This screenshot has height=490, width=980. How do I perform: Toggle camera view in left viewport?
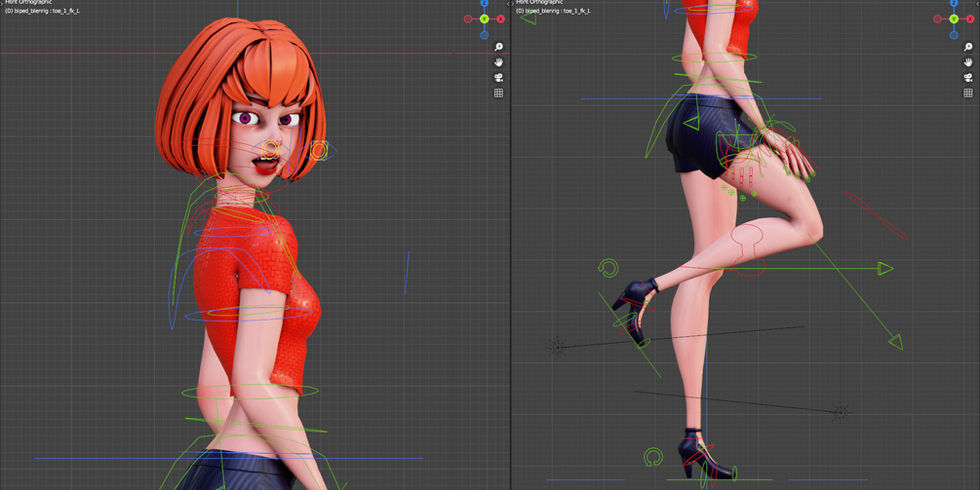click(x=498, y=78)
